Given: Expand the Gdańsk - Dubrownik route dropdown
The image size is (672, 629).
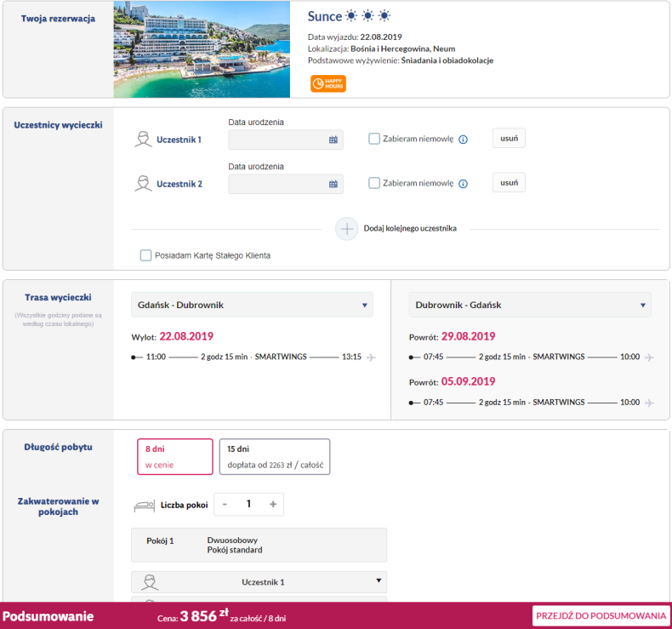Looking at the screenshot, I should tap(252, 305).
